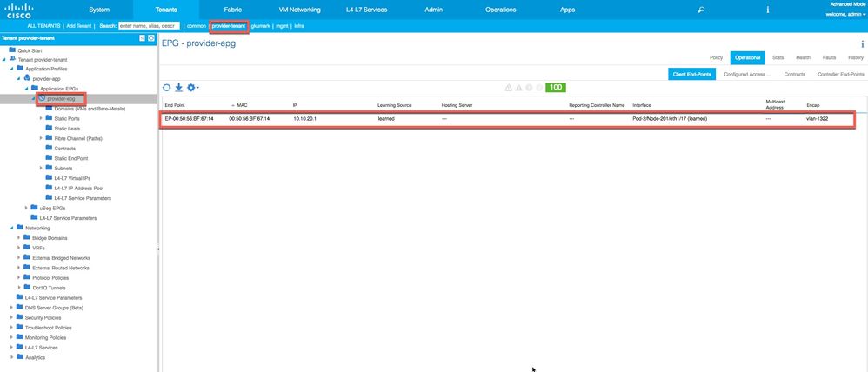Select the common tenant link

[x=197, y=26]
